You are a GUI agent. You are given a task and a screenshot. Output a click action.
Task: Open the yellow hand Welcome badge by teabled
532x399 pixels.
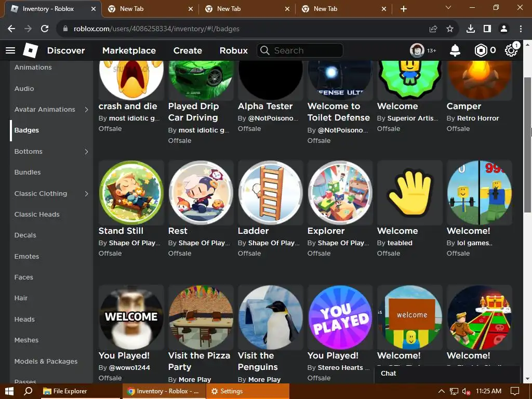(x=410, y=193)
